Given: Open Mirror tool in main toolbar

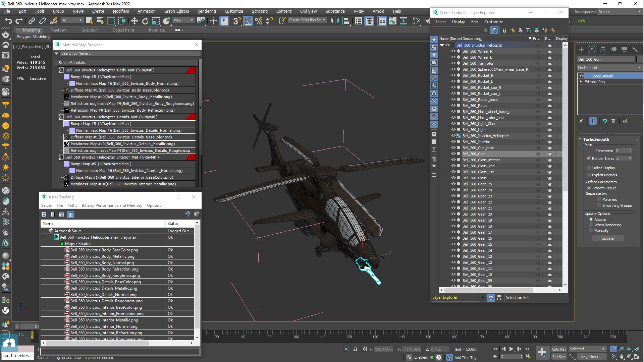Looking at the screenshot, I should (x=334, y=21).
